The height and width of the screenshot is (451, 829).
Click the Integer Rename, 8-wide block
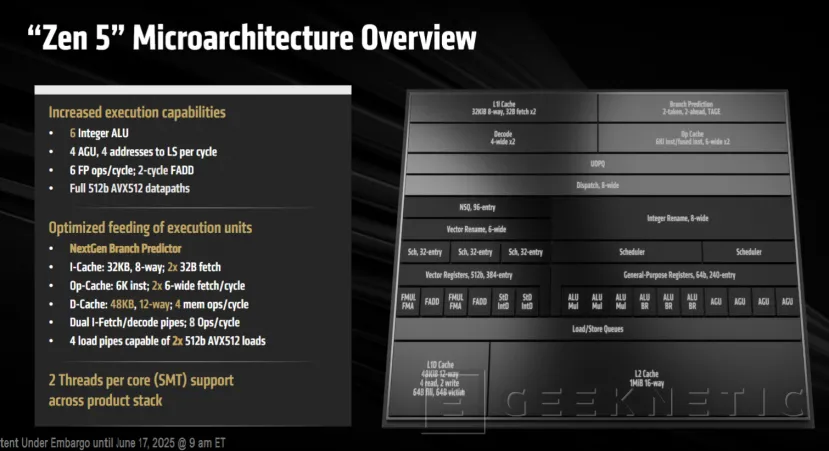676,217
